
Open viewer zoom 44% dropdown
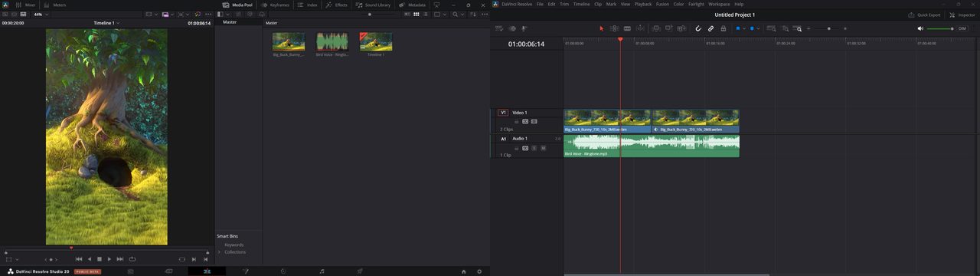pos(40,15)
